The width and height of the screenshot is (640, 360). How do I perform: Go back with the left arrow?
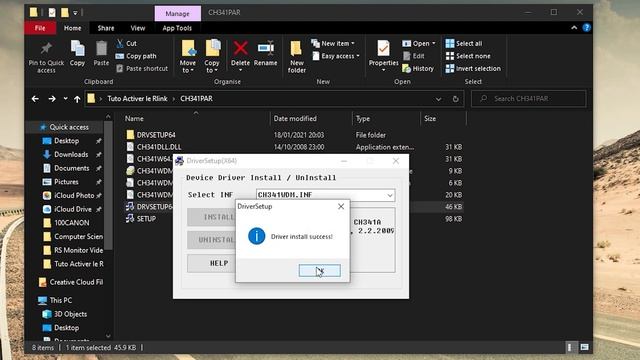click(x=35, y=99)
